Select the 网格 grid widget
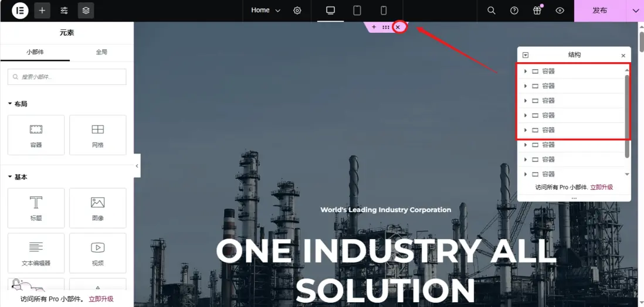Screen dimensions: 644x307 point(98,135)
